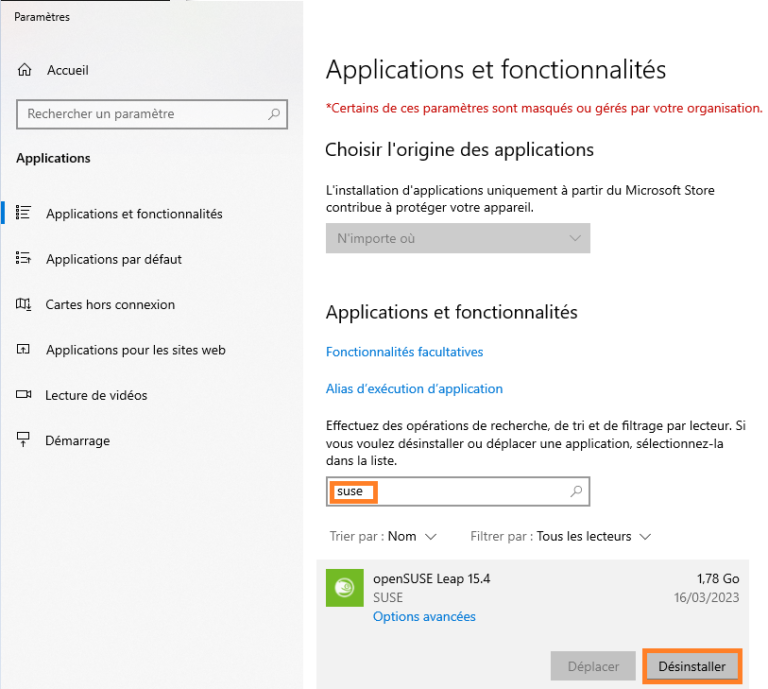Click the green openSUSE Leap app icon
This screenshot has width=768, height=689.
click(345, 587)
